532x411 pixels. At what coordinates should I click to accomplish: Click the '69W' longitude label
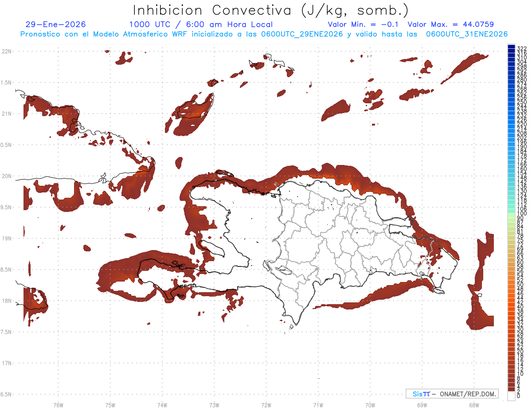pos(422,405)
